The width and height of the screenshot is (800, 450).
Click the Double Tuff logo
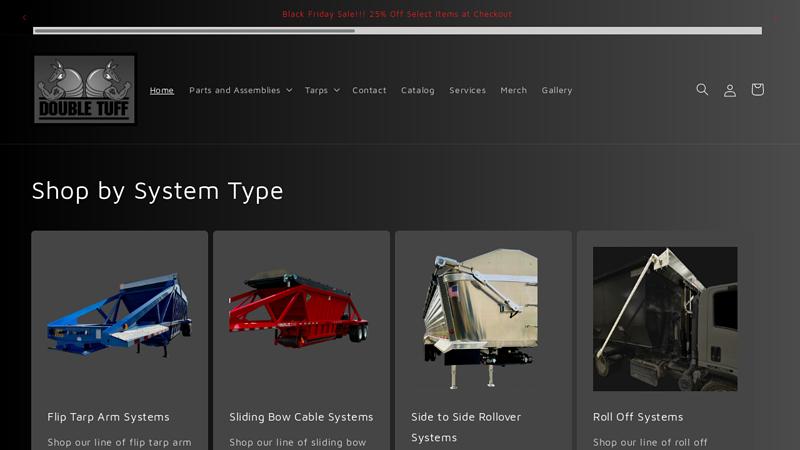click(84, 90)
